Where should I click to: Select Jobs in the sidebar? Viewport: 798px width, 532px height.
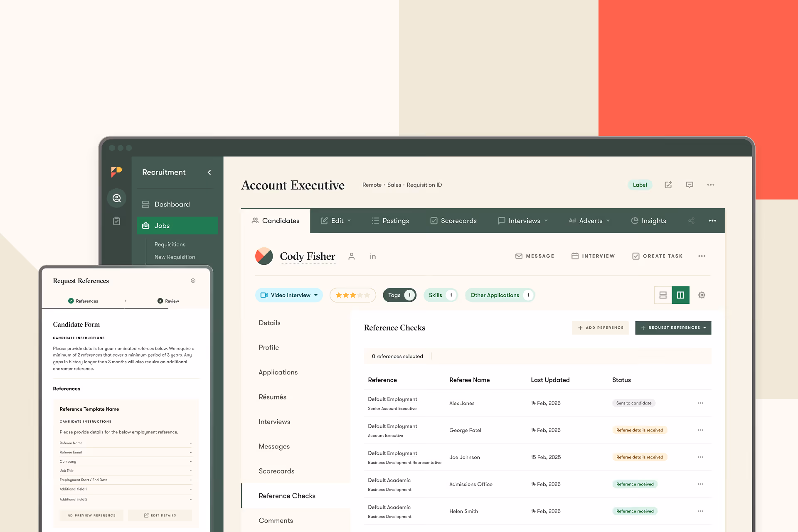(x=177, y=225)
